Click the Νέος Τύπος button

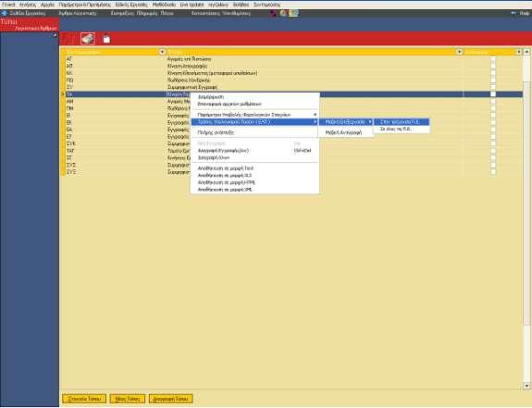click(x=128, y=399)
